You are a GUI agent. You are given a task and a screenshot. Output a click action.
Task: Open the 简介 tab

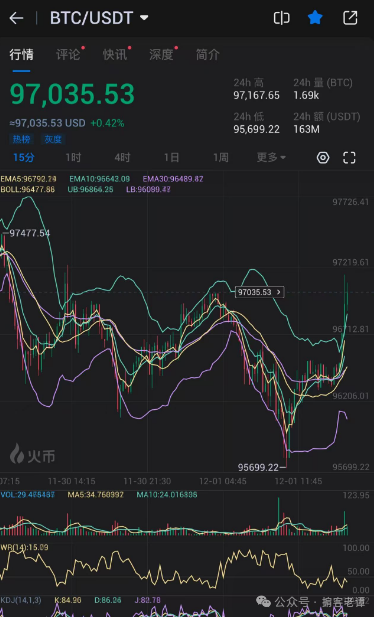click(208, 54)
